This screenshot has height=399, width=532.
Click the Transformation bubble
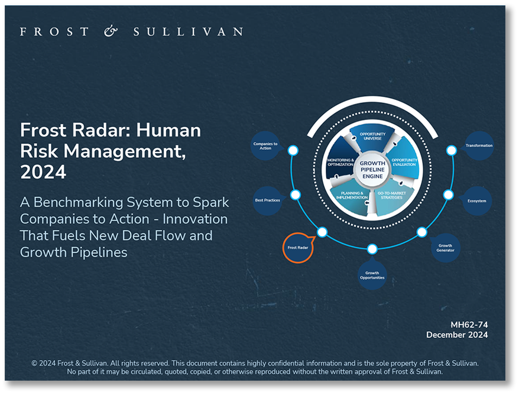[479, 145]
